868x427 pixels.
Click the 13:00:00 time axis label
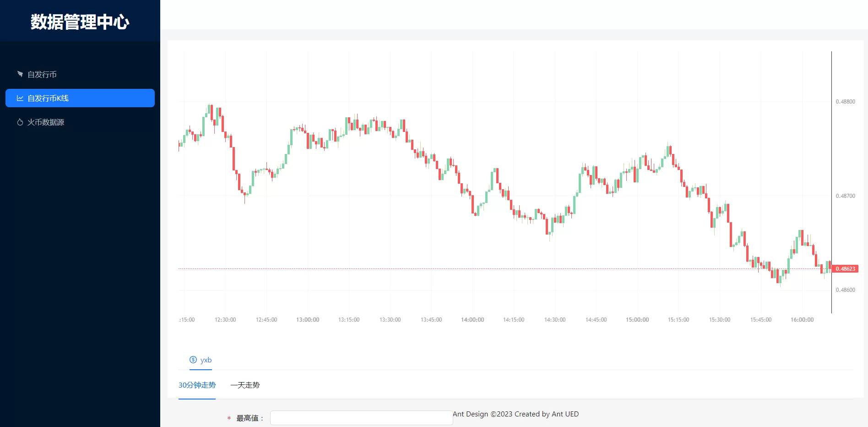308,320
